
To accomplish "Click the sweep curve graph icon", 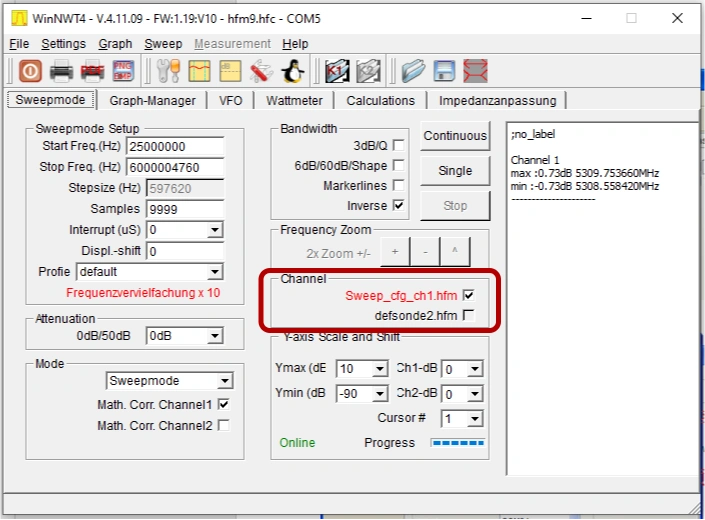I will (x=200, y=71).
